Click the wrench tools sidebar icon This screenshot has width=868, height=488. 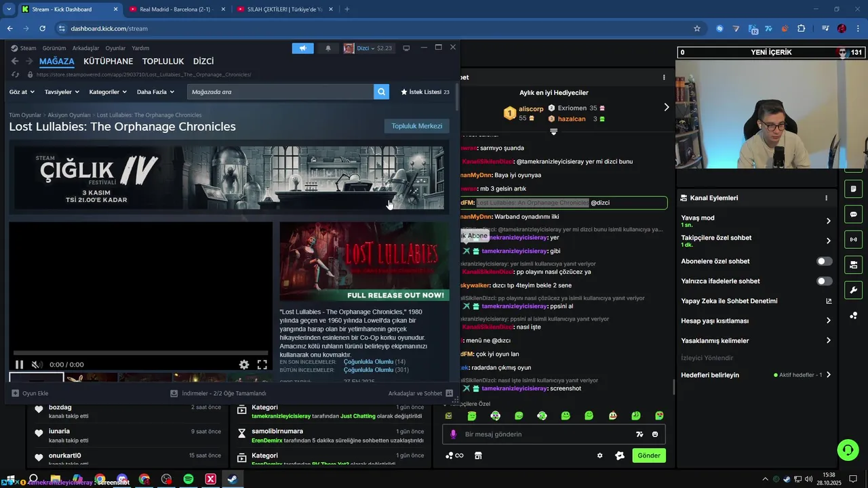[853, 290]
